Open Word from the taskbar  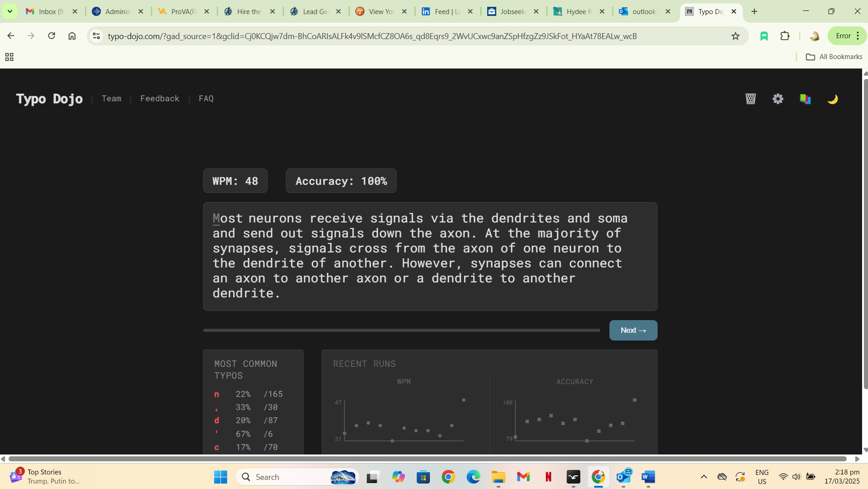pos(649,477)
